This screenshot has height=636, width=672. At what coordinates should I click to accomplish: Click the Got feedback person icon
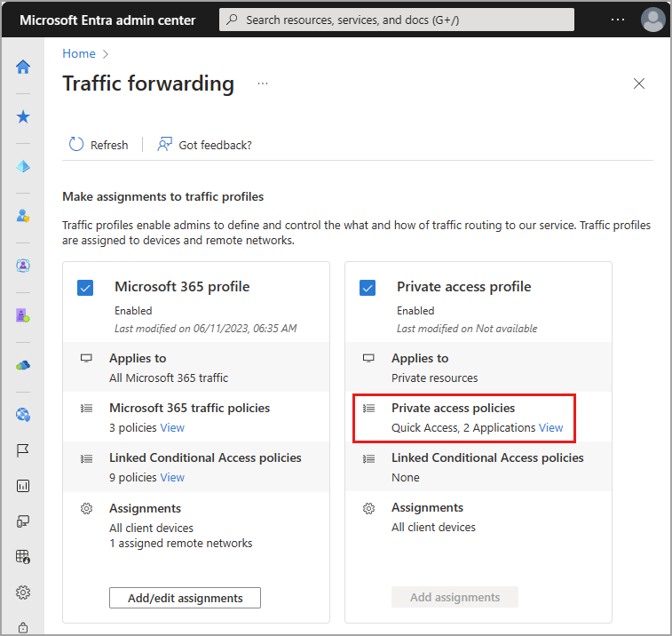[164, 144]
